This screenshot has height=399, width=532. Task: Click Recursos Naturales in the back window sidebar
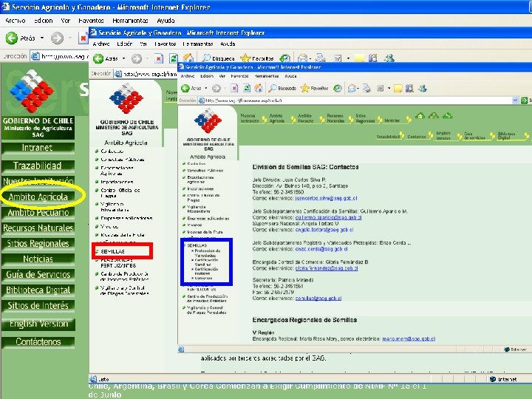tap(38, 228)
